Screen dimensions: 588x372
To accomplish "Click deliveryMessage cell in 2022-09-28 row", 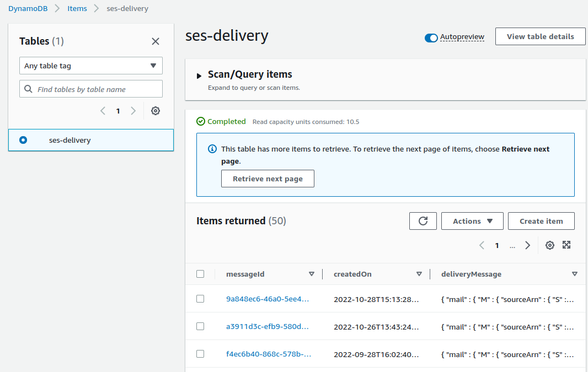I will [x=507, y=354].
